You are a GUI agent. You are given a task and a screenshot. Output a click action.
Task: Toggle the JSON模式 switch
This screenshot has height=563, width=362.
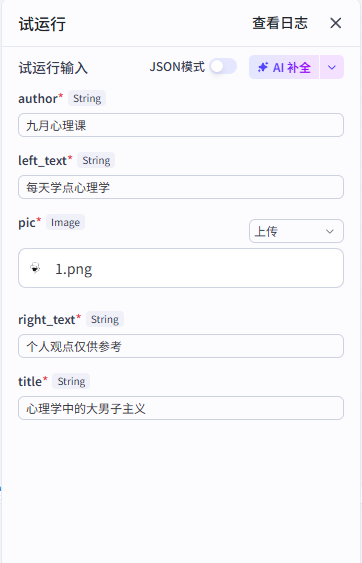223,66
